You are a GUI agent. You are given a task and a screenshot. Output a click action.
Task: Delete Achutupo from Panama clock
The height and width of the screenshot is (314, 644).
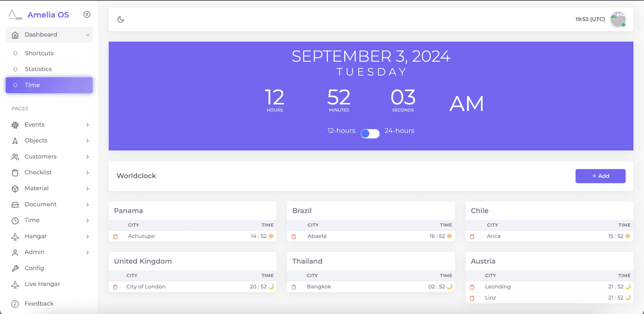pyautogui.click(x=116, y=237)
